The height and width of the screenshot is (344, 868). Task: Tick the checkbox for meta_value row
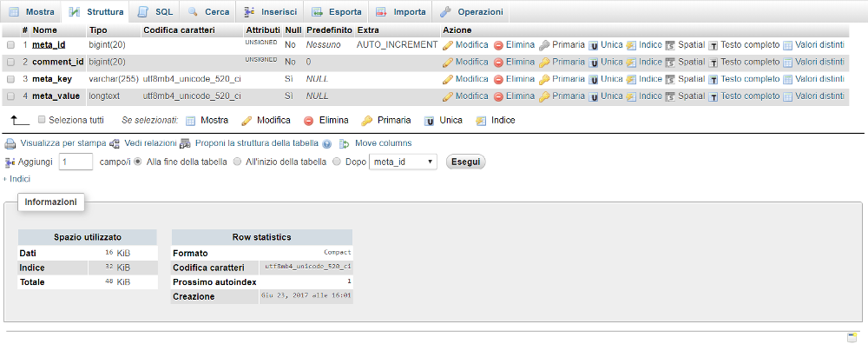click(x=10, y=96)
